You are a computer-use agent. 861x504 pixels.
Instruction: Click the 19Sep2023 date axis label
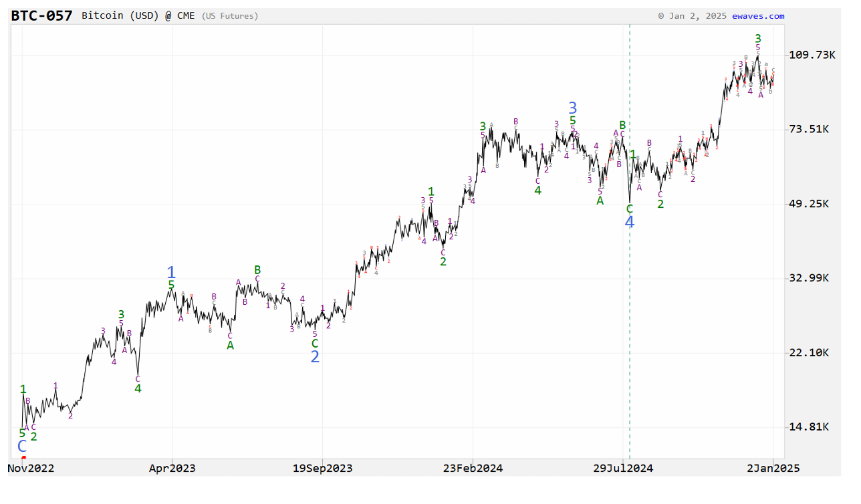tap(323, 469)
